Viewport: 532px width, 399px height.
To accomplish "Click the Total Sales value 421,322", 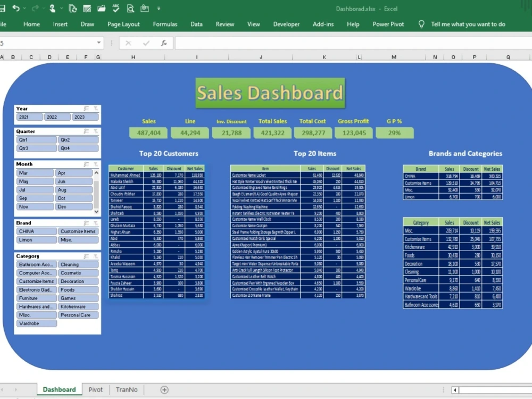I will coord(272,133).
